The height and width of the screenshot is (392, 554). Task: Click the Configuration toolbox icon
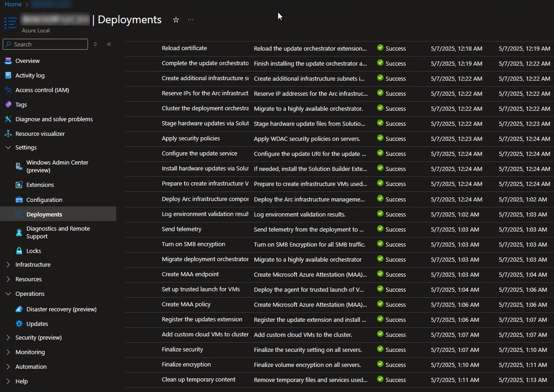pyautogui.click(x=19, y=200)
